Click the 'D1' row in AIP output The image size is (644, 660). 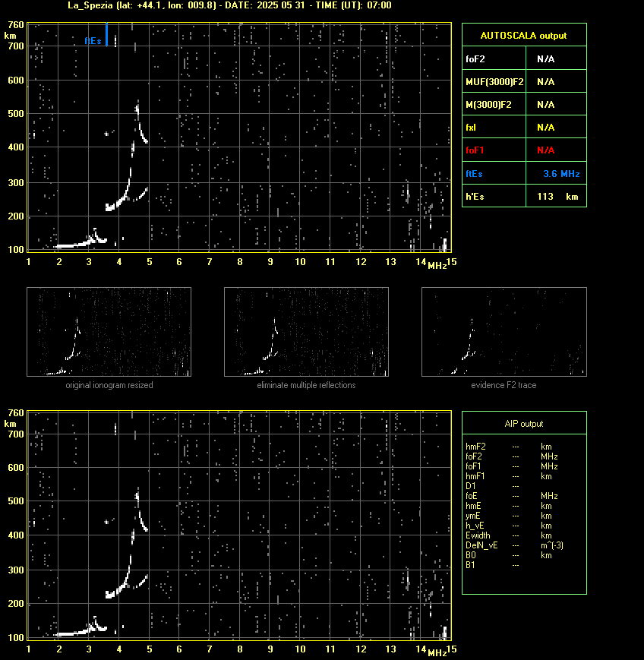coord(492,486)
